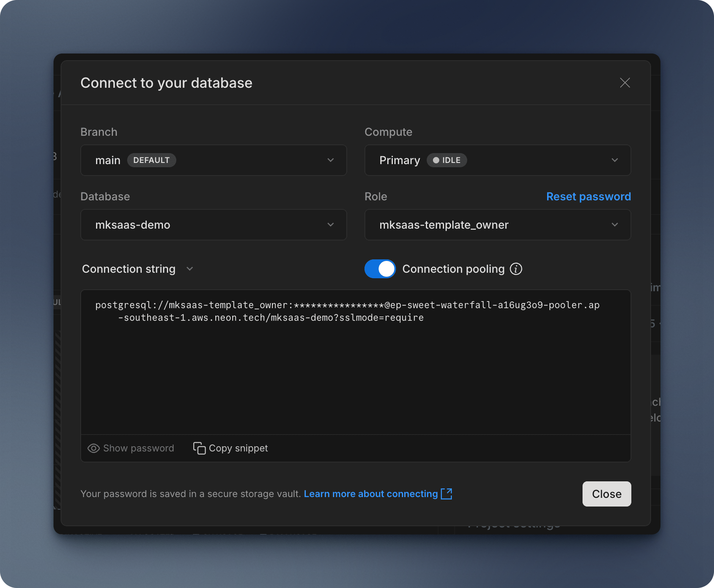The height and width of the screenshot is (588, 714).
Task: Click the external link icon after Learn more
Action: [x=446, y=494]
